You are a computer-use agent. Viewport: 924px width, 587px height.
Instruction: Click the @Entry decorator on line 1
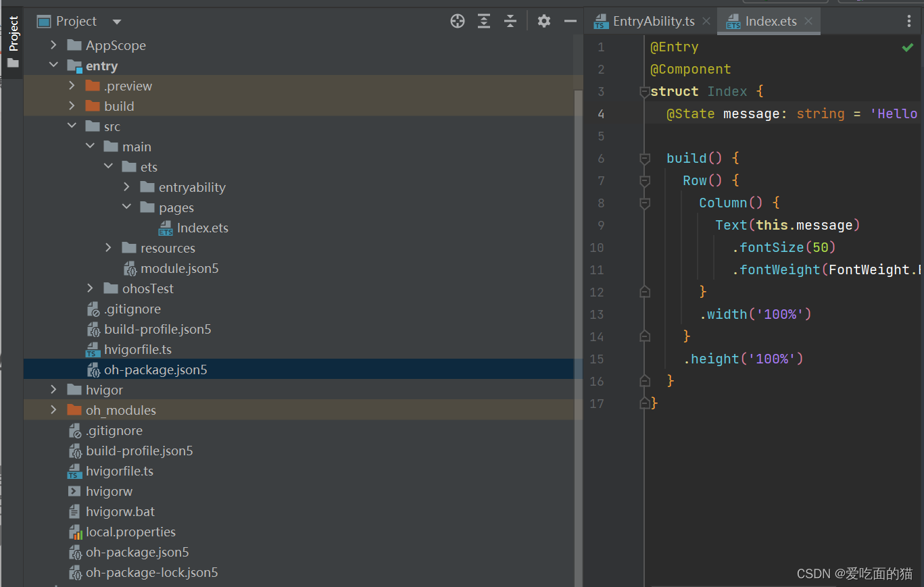674,47
